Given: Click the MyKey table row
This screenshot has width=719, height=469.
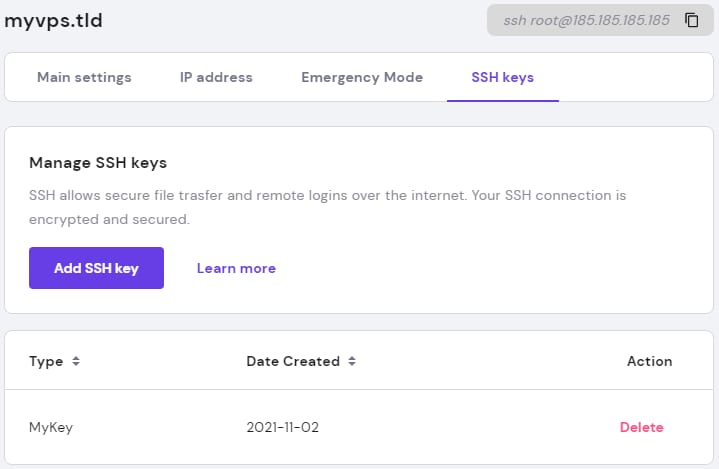Looking at the screenshot, I should coord(450,427).
